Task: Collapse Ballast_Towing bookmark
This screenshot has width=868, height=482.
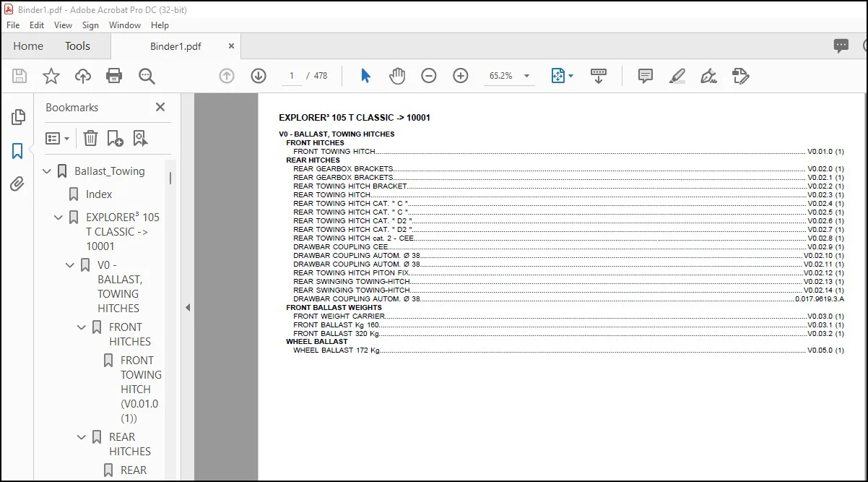Action: pos(47,171)
